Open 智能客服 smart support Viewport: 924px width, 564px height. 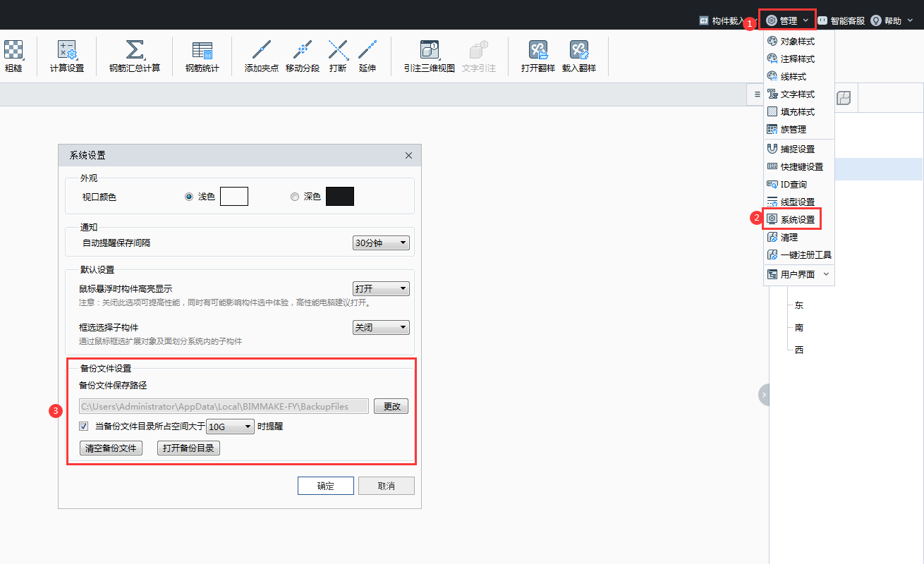(x=841, y=20)
